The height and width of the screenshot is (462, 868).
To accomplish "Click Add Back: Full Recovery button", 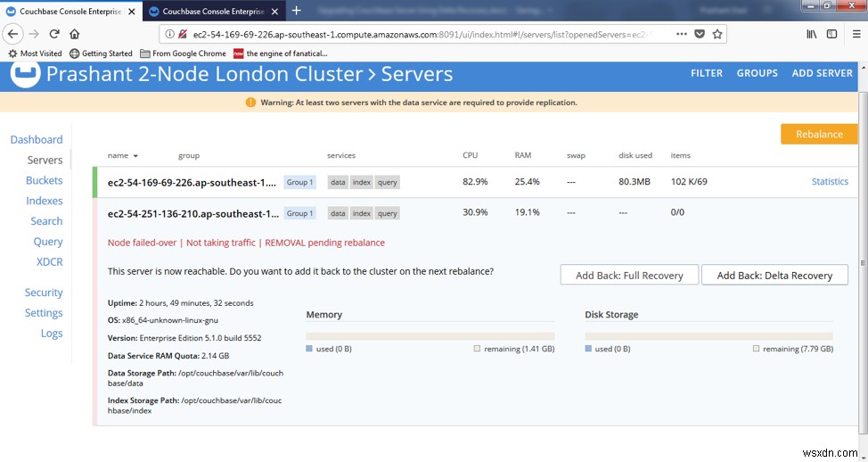I will click(629, 276).
